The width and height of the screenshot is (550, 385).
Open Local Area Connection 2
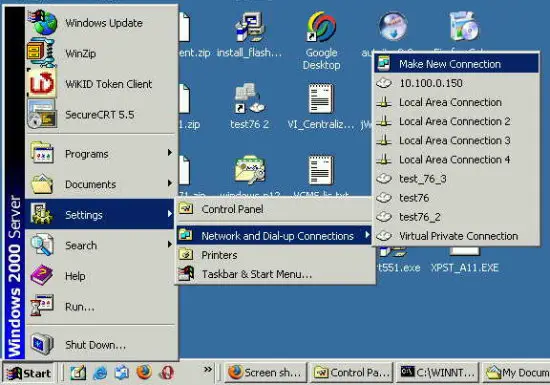[456, 121]
